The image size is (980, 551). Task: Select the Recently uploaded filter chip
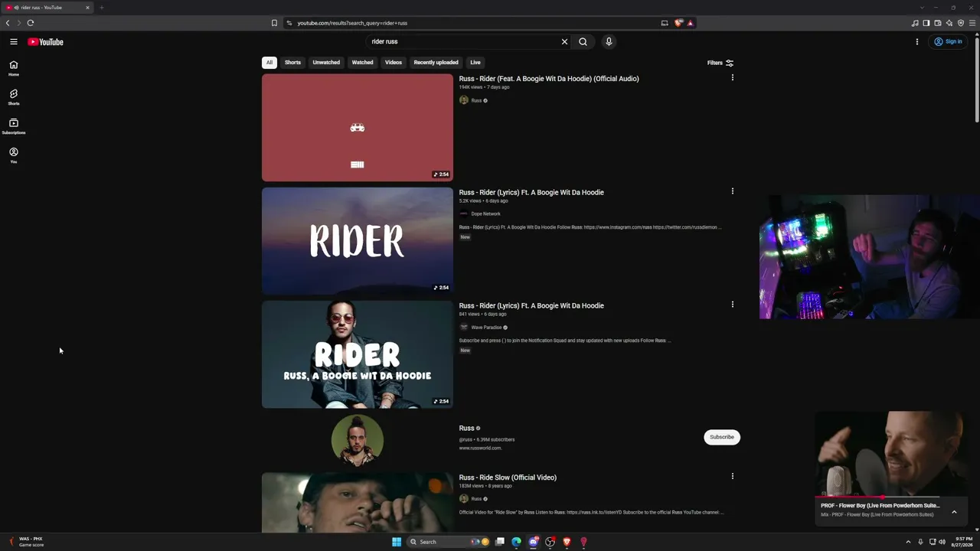point(436,63)
